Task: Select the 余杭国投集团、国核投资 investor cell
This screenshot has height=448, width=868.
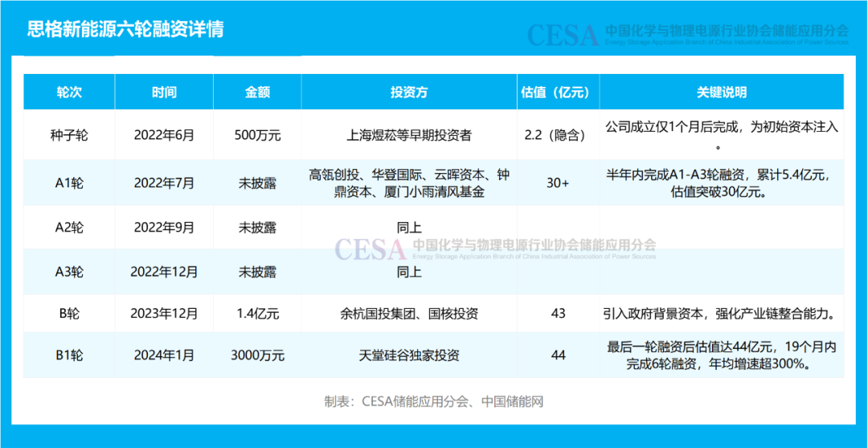Action: tap(409, 314)
